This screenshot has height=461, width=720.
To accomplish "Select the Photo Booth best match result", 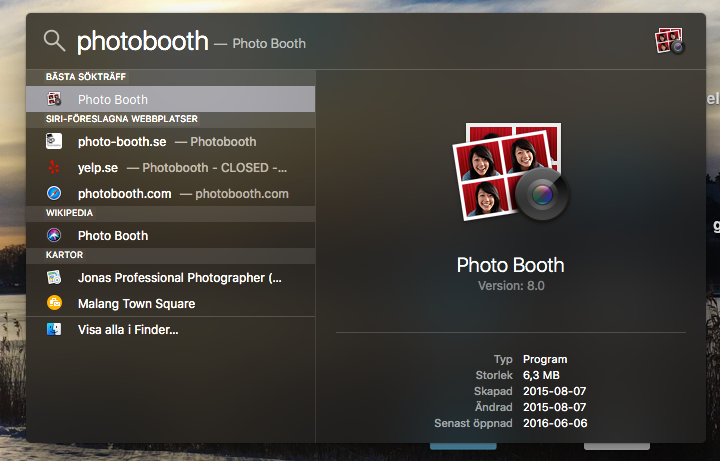I will click(x=171, y=99).
